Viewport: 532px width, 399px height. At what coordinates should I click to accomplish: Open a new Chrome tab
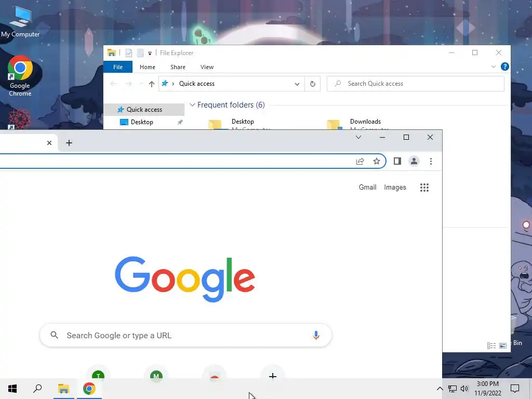point(69,143)
